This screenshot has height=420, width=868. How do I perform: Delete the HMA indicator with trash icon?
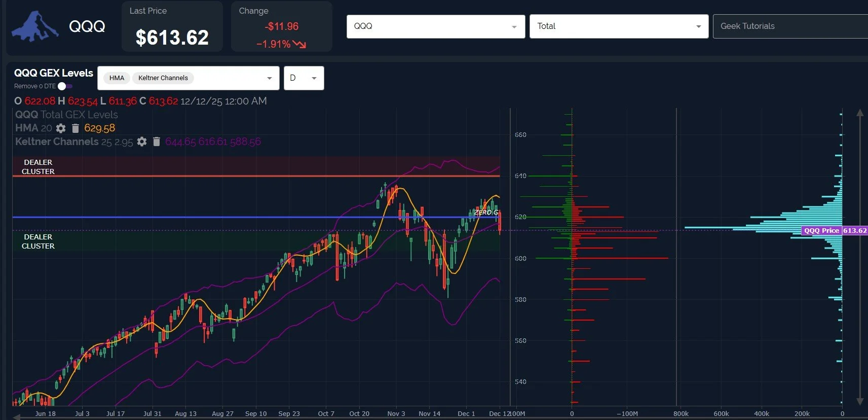(x=75, y=128)
